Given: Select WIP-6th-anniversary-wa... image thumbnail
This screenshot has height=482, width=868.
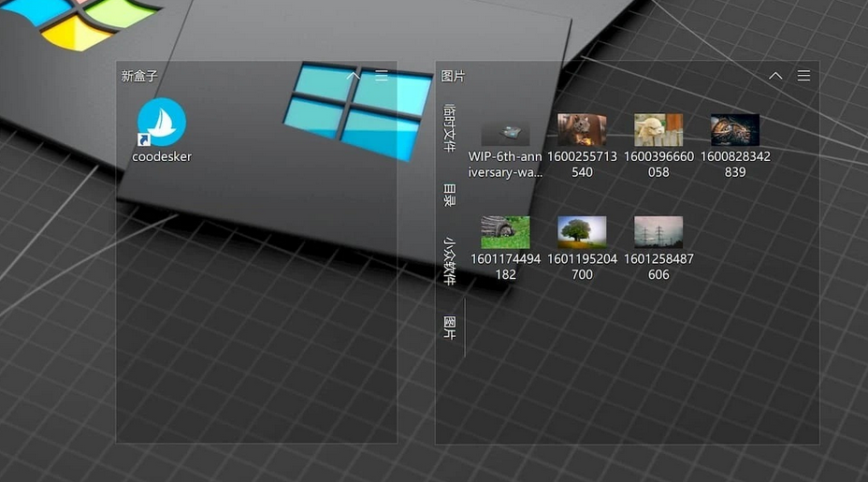Looking at the screenshot, I should [x=505, y=133].
